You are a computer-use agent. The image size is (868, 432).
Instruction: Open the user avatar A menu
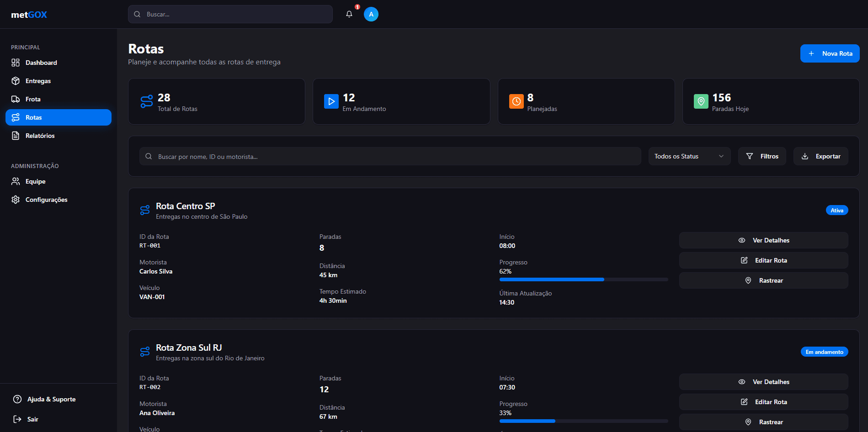371,14
